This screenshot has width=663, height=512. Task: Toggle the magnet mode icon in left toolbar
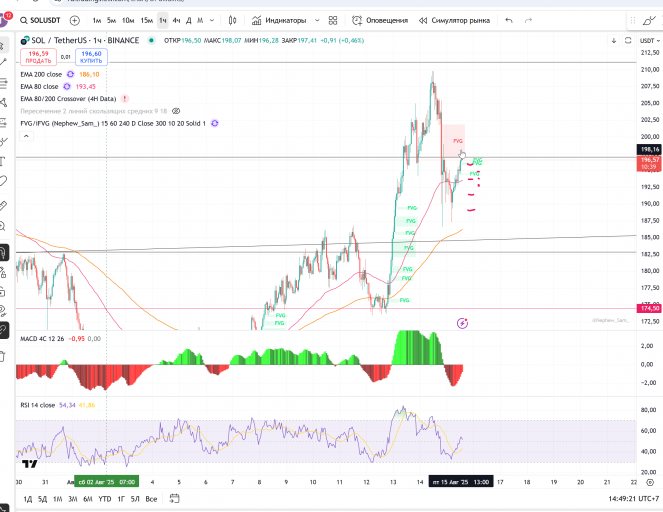pyautogui.click(x=3, y=253)
